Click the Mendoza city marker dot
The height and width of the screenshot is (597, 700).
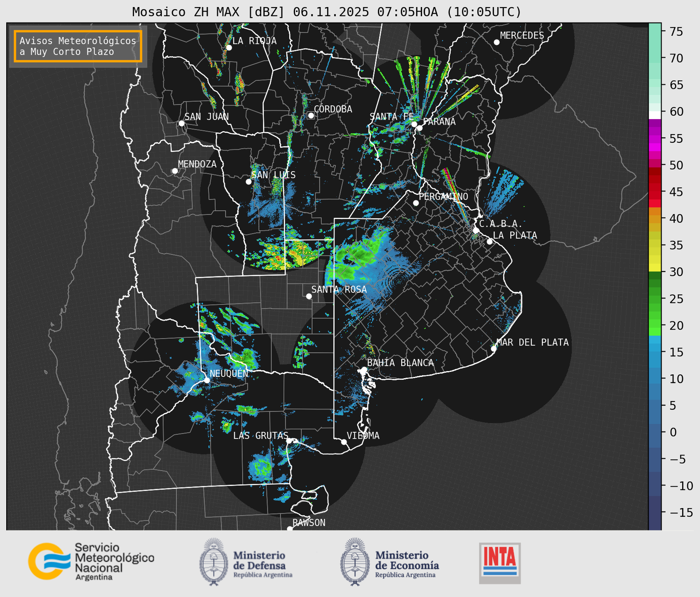click(x=175, y=171)
